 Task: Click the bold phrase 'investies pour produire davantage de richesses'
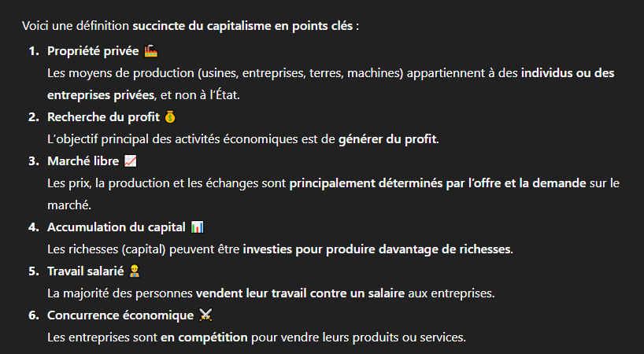click(376, 249)
